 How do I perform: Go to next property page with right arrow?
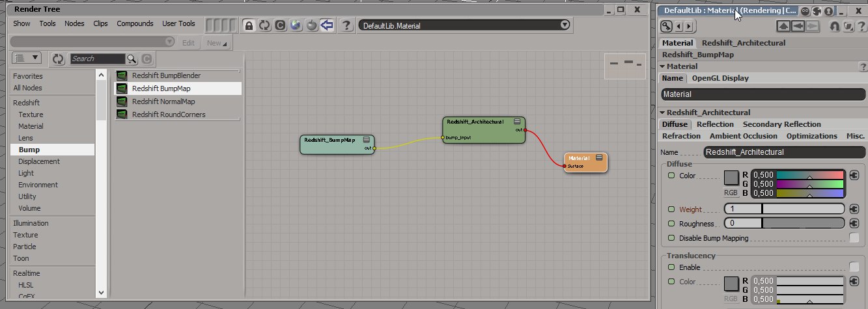click(690, 27)
